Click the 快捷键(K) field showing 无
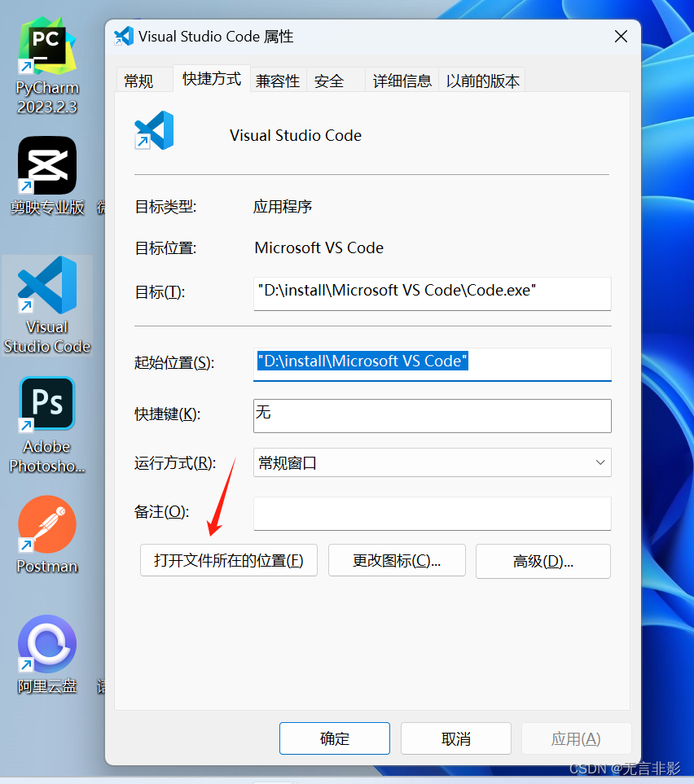This screenshot has width=694, height=784. pyautogui.click(x=433, y=415)
